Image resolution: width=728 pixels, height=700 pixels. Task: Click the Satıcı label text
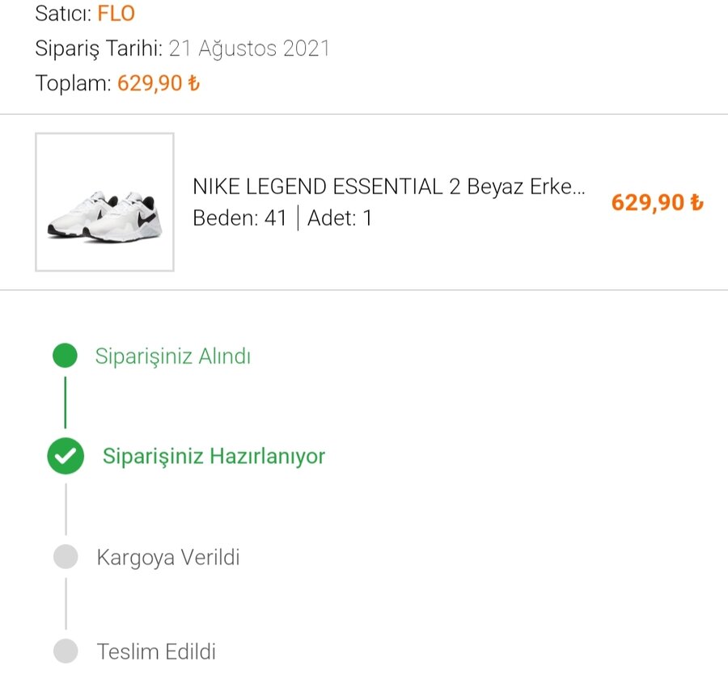point(63,13)
